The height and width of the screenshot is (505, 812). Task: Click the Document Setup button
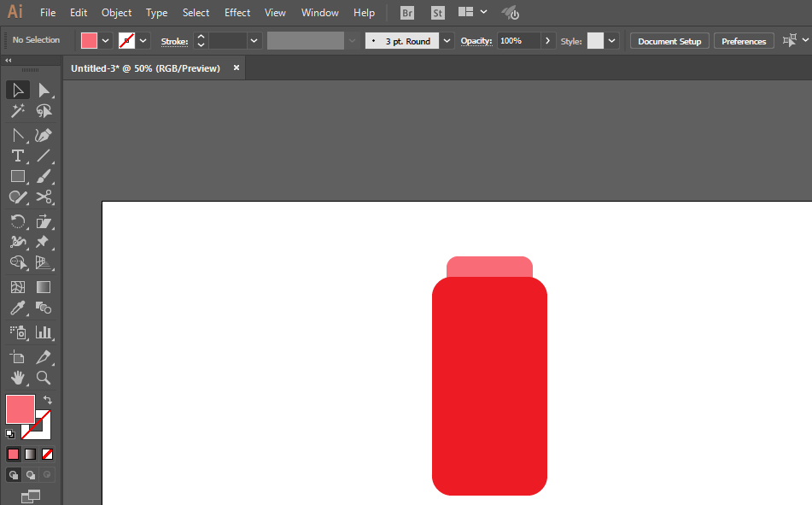(669, 41)
